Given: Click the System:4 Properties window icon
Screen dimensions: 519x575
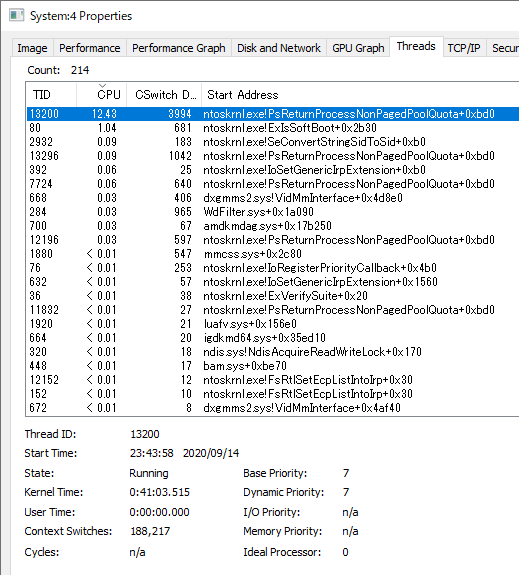Looking at the screenshot, I should click(x=17, y=16).
